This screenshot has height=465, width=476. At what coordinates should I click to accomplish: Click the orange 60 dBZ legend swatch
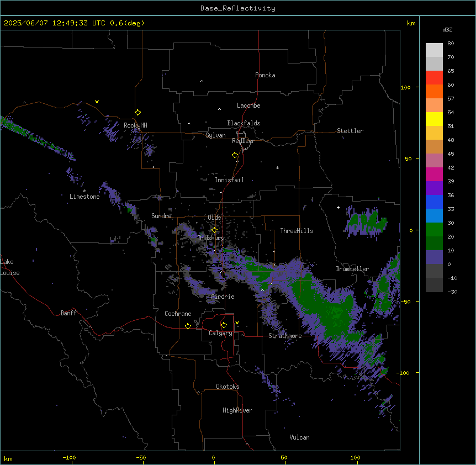434,91
